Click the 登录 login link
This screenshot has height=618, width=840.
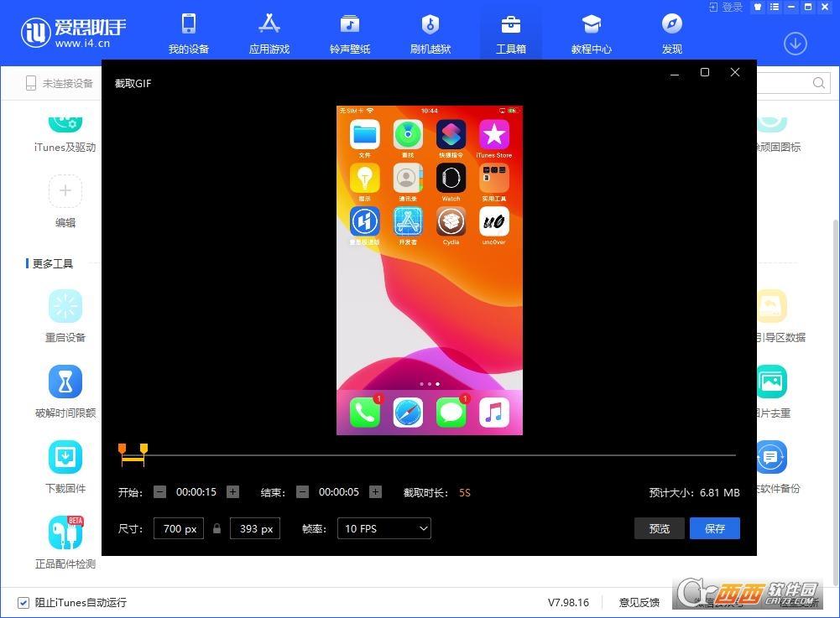[x=726, y=7]
